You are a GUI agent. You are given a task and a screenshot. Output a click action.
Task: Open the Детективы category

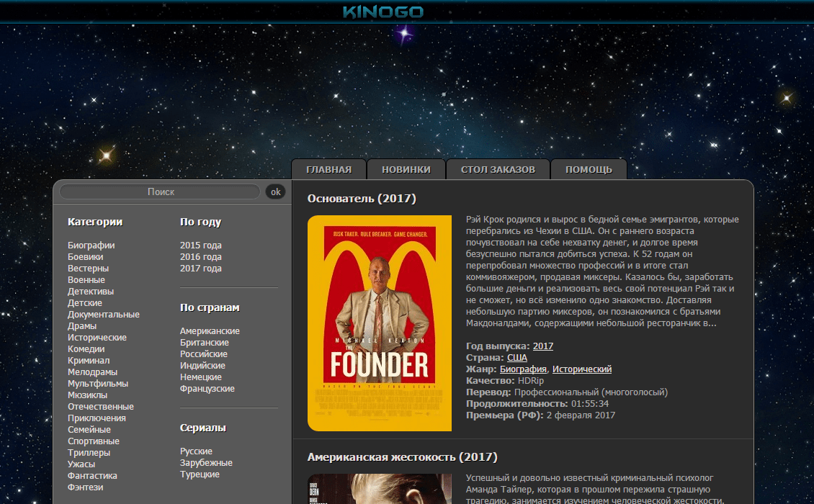pyautogui.click(x=90, y=291)
